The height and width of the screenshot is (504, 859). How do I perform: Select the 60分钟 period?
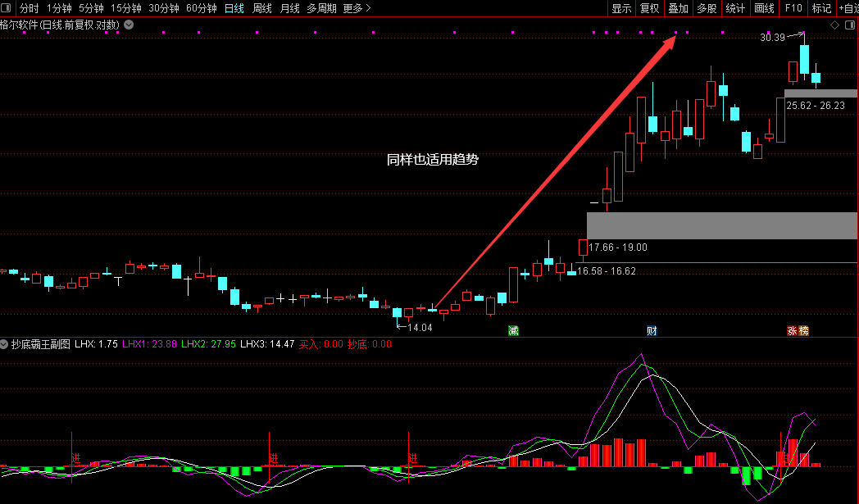click(202, 8)
